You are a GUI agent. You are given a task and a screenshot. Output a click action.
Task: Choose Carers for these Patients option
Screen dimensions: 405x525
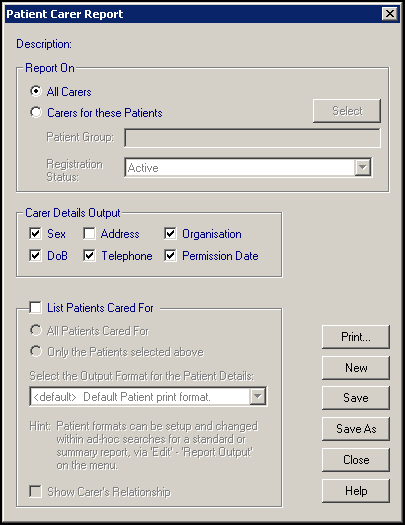tap(36, 112)
